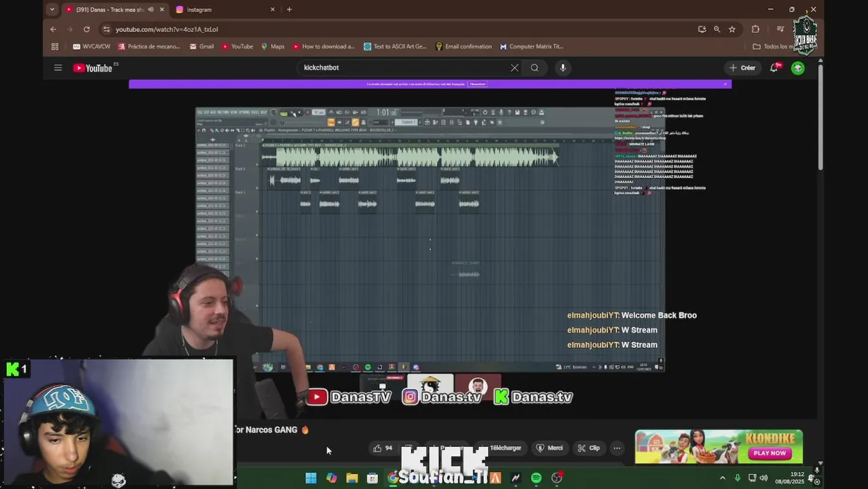Open the Gmail bookmark
The width and height of the screenshot is (868, 489).
(x=202, y=47)
